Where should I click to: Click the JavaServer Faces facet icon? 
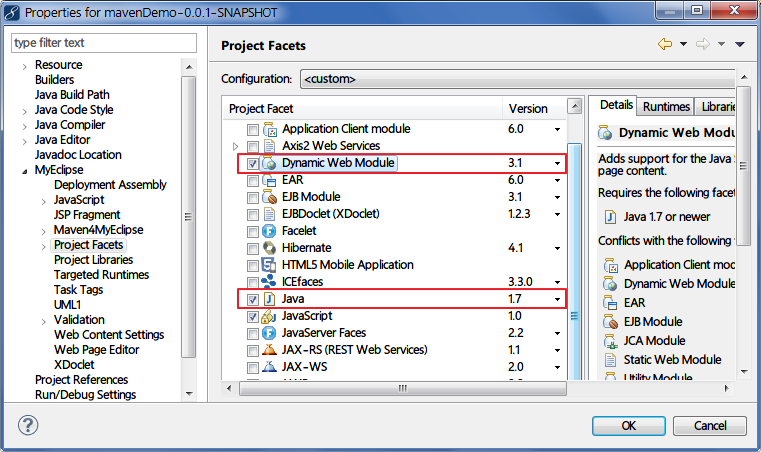click(x=269, y=333)
